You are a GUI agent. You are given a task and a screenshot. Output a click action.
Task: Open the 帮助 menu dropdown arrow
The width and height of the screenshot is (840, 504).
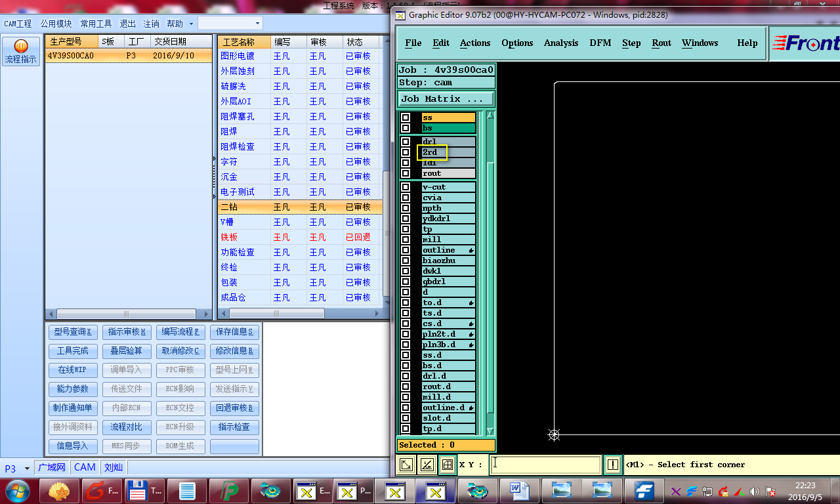click(191, 24)
